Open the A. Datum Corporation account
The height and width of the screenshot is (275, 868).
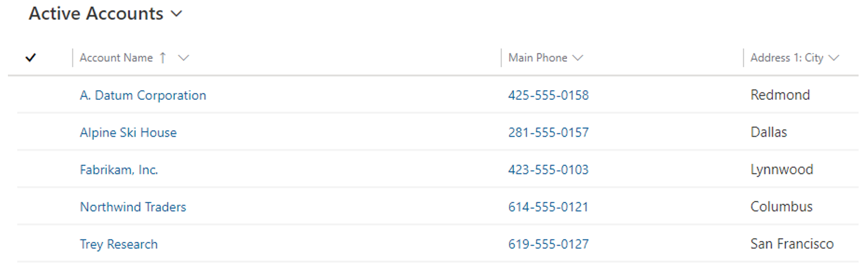point(143,95)
